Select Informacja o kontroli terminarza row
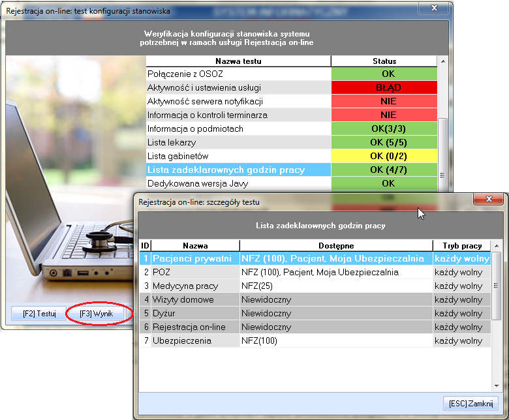 pyautogui.click(x=292, y=115)
